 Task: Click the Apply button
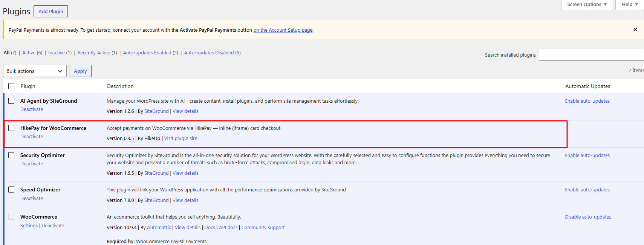[x=80, y=71]
